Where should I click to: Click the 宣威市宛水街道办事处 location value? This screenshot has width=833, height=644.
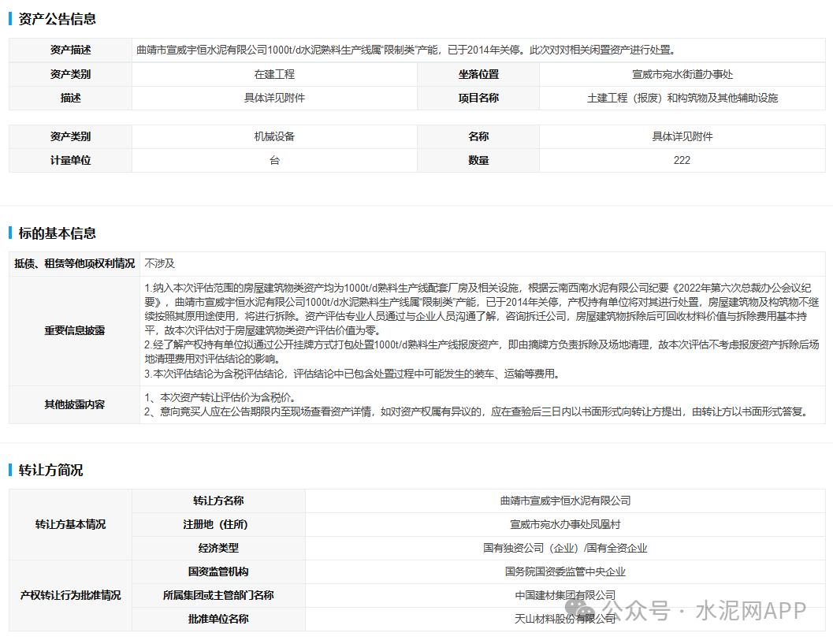[x=682, y=74]
